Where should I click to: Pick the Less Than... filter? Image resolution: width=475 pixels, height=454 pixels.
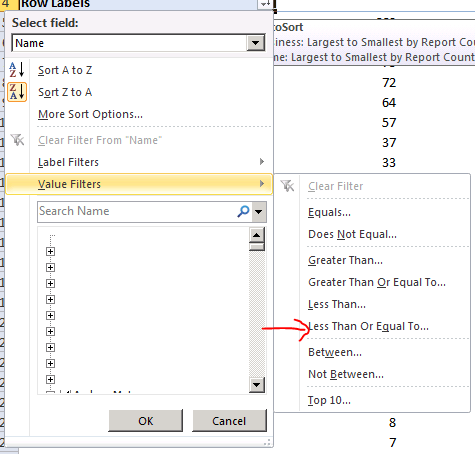(x=337, y=304)
